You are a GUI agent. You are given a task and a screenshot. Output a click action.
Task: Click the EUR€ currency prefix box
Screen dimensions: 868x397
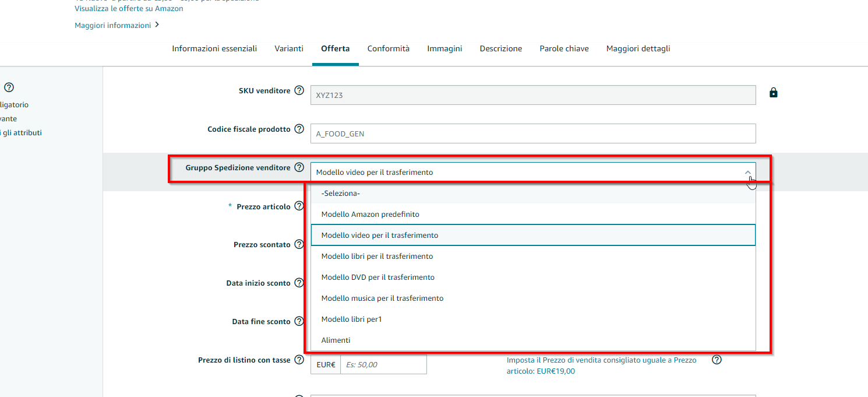point(326,364)
